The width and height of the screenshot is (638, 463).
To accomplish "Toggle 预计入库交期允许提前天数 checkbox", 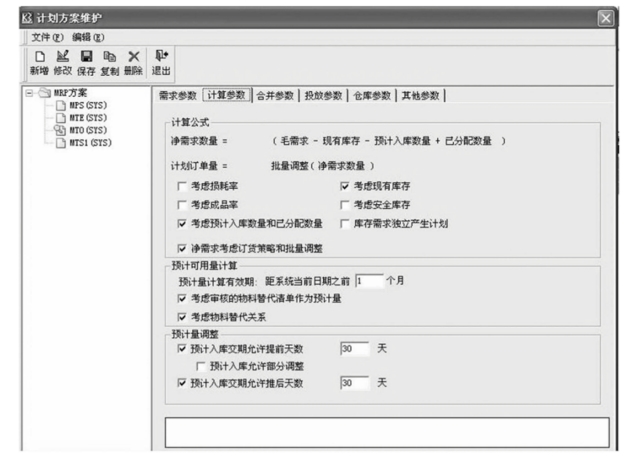I will tap(182, 349).
